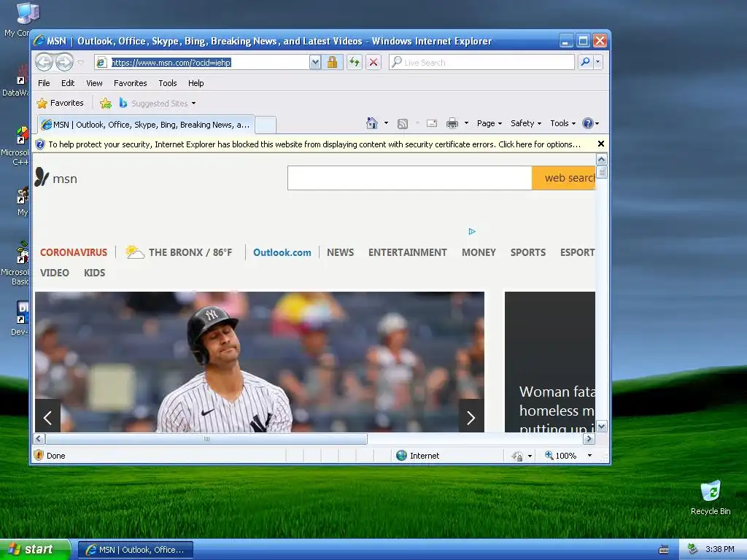
Task: Click the Refresh page icon
Action: pyautogui.click(x=354, y=63)
